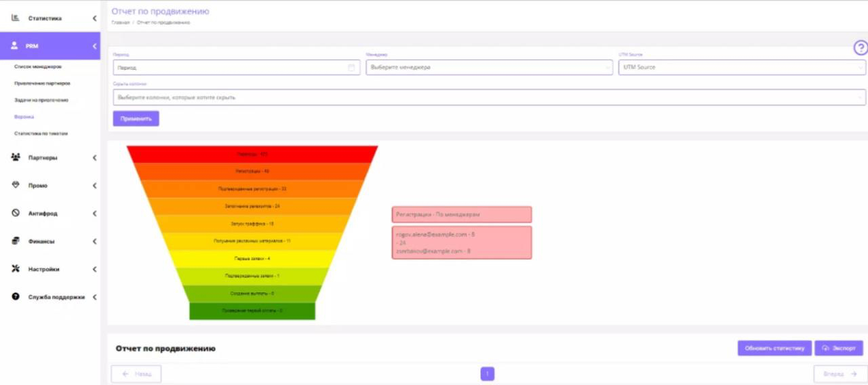Screen dimensions: 868x385
Task: Click the Подтвержденные заявки - 1 funnel segment
Action: point(252,277)
